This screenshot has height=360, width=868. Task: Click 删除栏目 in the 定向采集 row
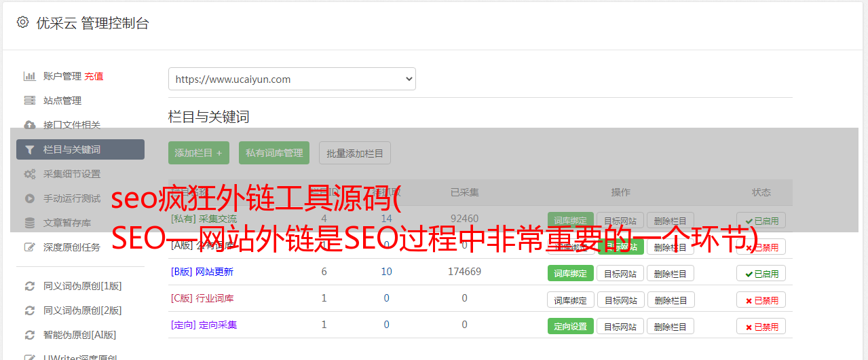pos(670,326)
